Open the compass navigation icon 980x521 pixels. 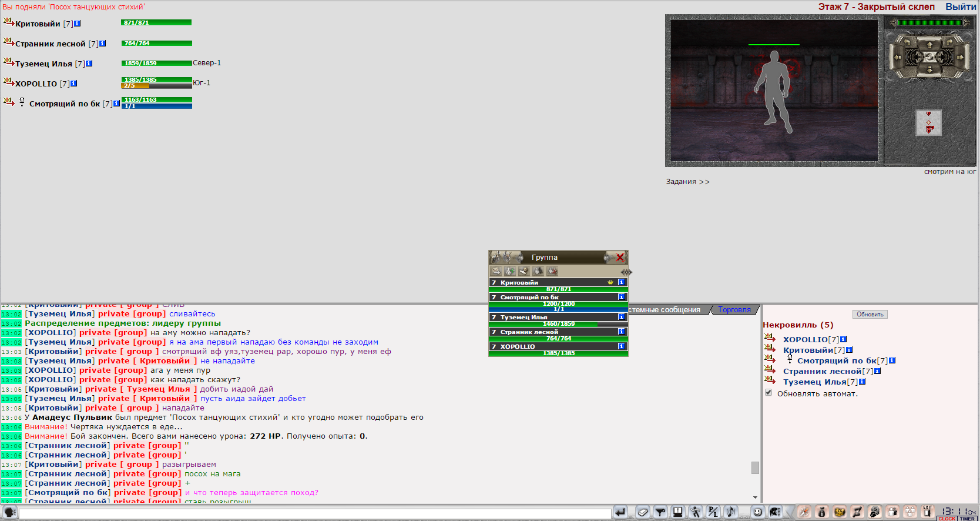coord(804,512)
